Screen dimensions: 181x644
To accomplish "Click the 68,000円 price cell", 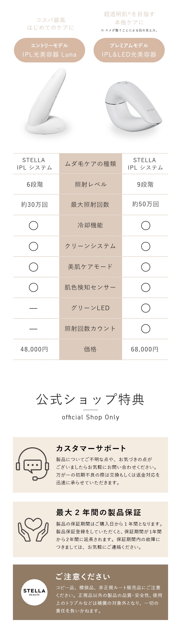I will click(145, 349).
